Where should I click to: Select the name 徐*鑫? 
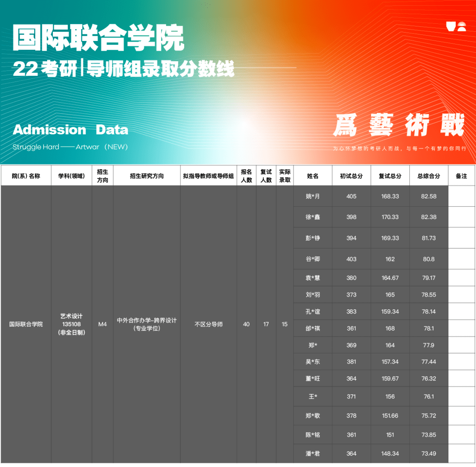[312, 217]
